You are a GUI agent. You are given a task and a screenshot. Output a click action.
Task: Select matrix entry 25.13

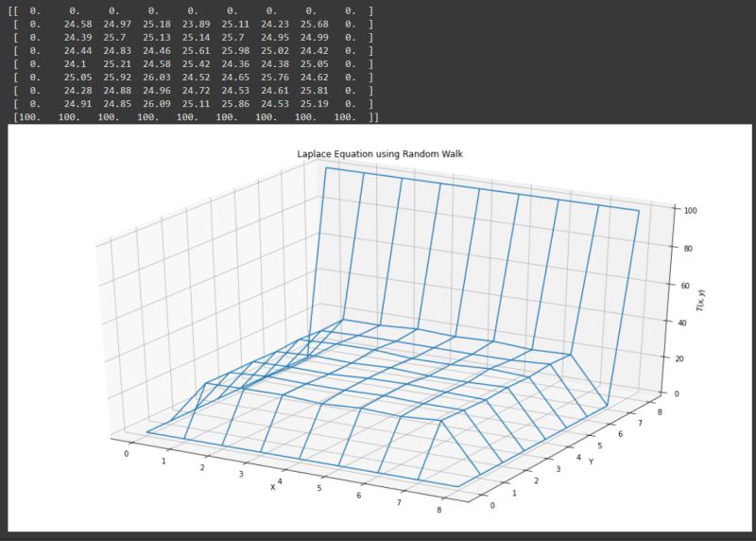click(x=157, y=37)
